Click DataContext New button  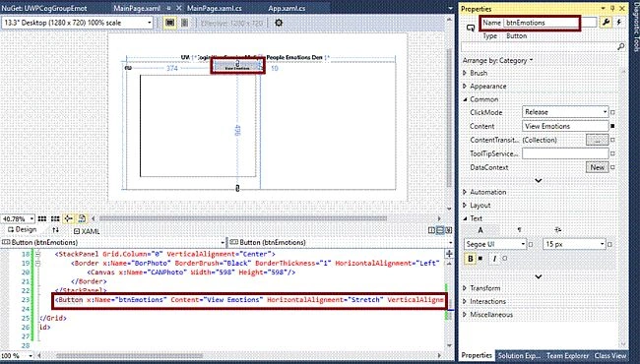tap(597, 167)
